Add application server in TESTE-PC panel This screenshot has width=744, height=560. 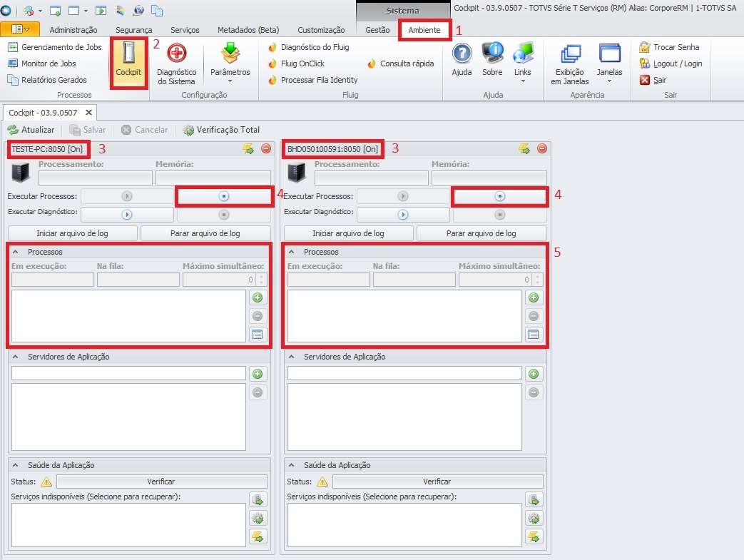258,374
